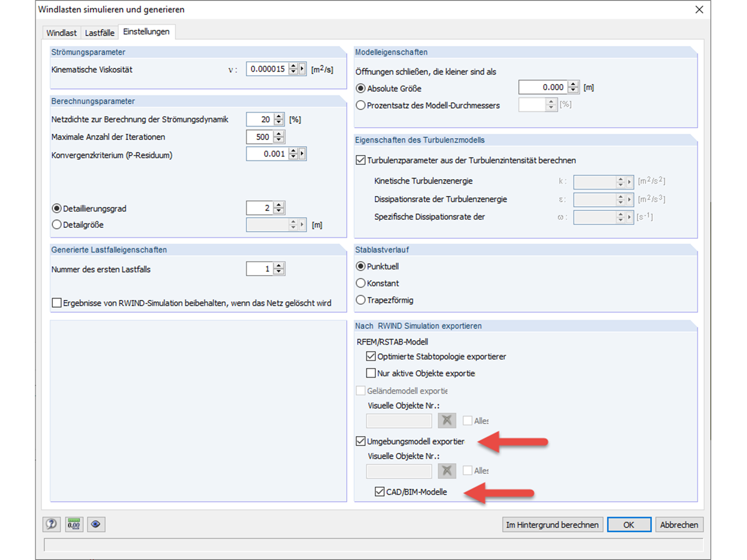Click the select-objects pick icon under Umgebungsmodell
This screenshot has height=560, width=747.
point(446,470)
